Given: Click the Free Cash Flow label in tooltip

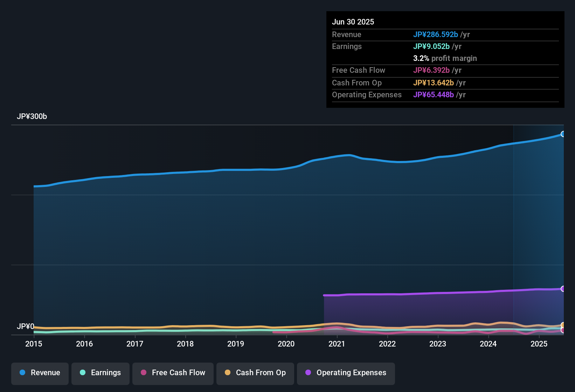Looking at the screenshot, I should pos(359,70).
